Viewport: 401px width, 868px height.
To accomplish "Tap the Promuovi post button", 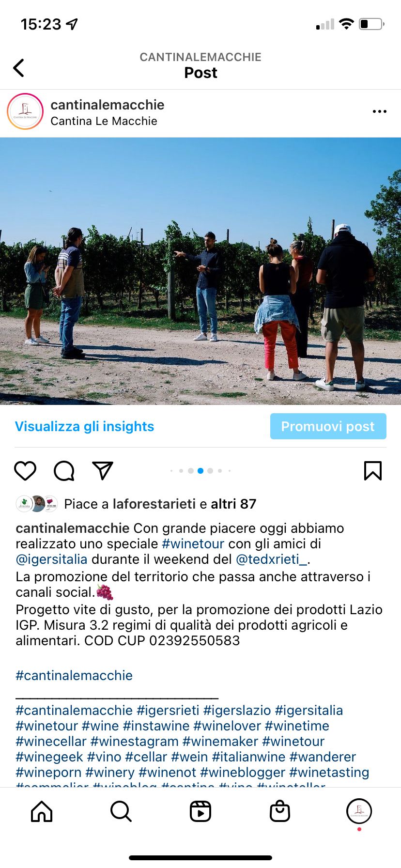I will click(x=328, y=426).
